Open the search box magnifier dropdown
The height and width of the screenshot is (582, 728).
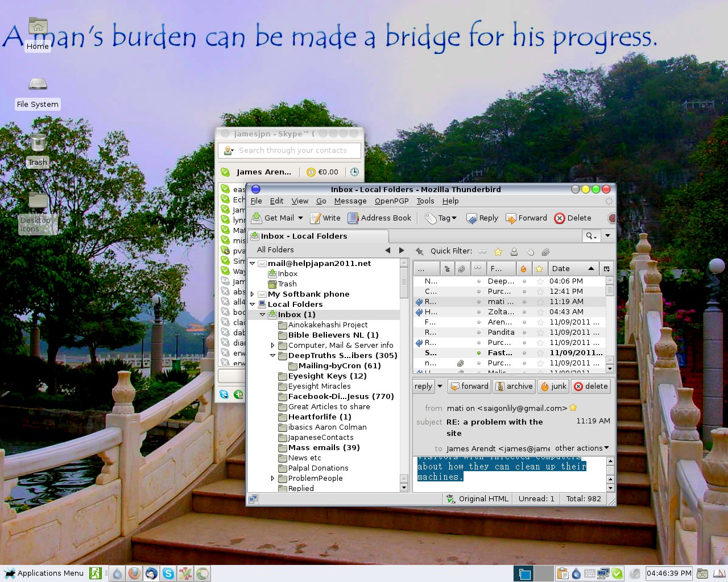point(591,236)
